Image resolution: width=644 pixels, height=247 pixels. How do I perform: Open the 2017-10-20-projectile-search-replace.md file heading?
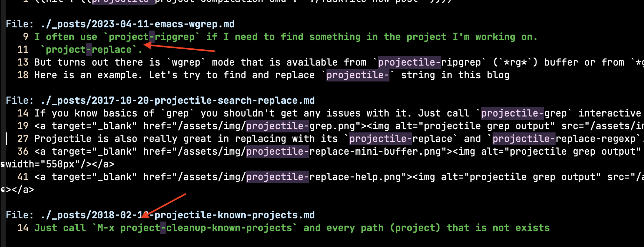[x=178, y=101]
